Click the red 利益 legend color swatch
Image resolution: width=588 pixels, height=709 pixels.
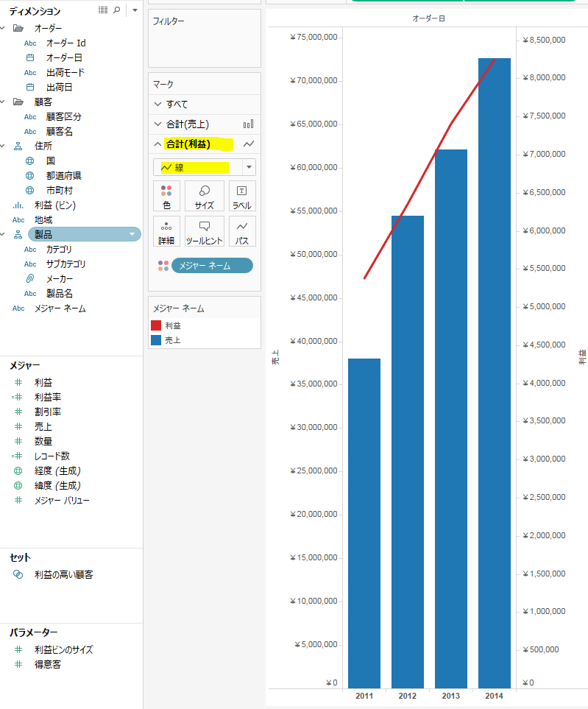(156, 325)
